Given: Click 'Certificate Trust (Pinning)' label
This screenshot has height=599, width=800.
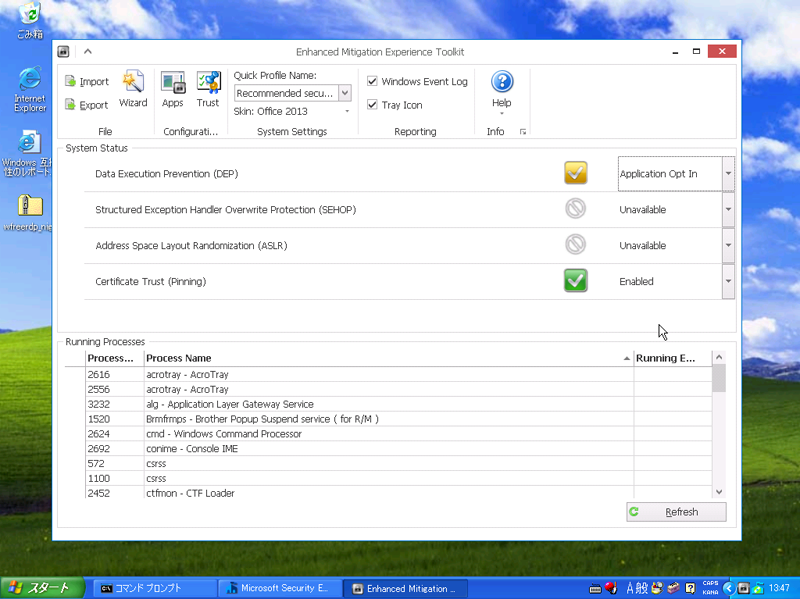Looking at the screenshot, I should (151, 281).
